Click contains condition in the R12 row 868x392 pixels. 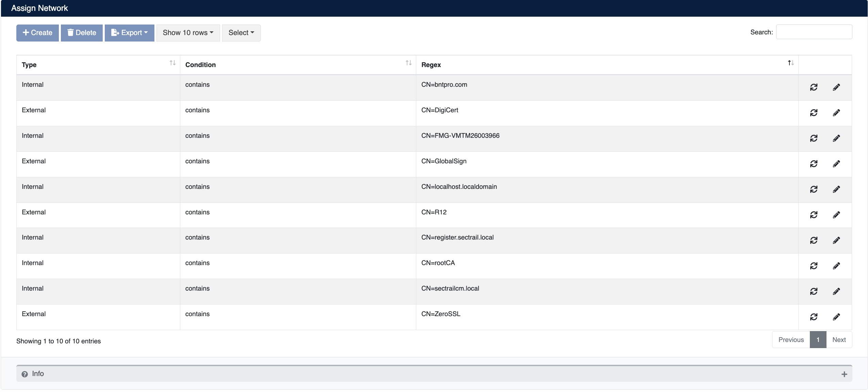[197, 212]
